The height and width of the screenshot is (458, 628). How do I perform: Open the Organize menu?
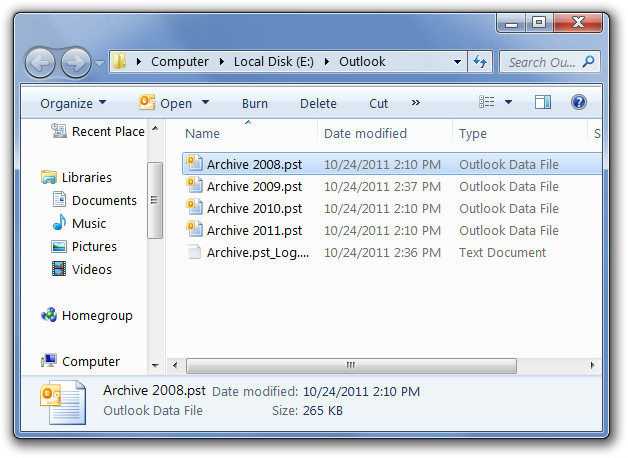click(x=73, y=103)
